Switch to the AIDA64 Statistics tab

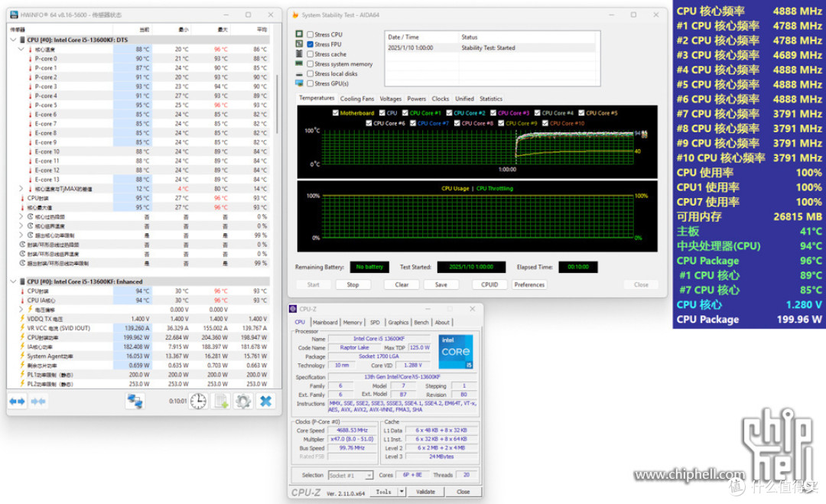click(490, 99)
